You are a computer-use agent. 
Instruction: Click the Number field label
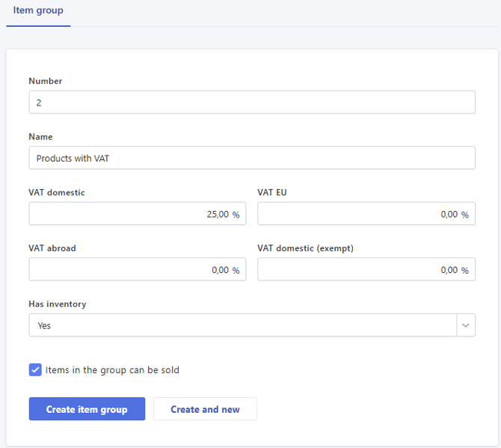46,82
